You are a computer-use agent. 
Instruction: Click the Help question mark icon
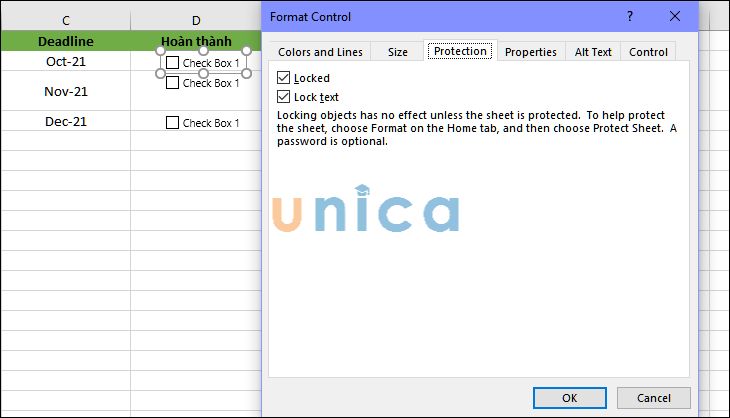pyautogui.click(x=630, y=17)
